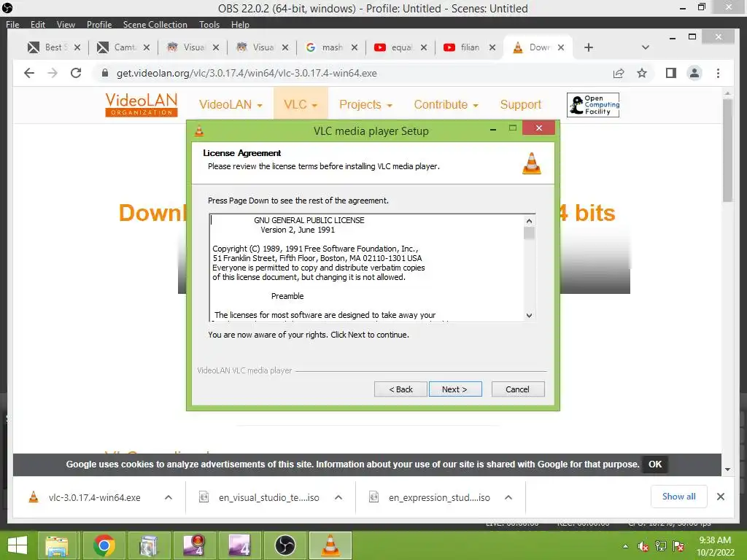Open Chrome three-dot menu
Image resolution: width=747 pixels, height=560 pixels.
coord(718,73)
